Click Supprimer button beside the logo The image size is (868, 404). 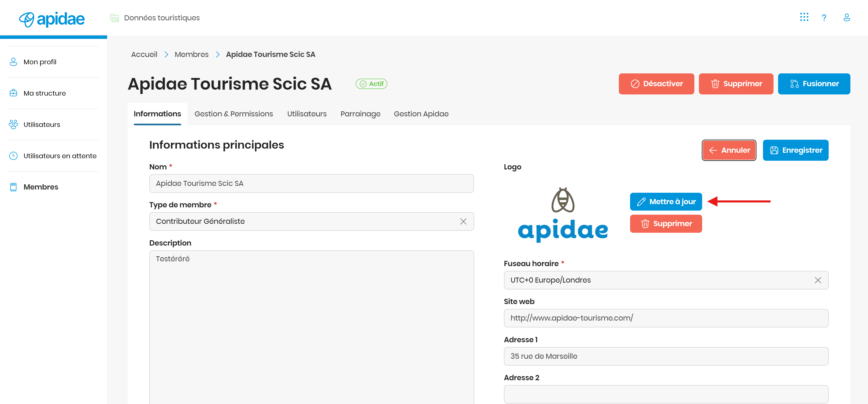pyautogui.click(x=666, y=224)
